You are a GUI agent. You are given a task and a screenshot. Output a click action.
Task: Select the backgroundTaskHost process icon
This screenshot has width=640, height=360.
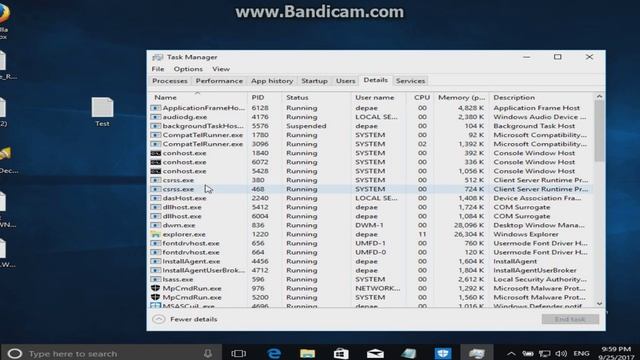(x=156, y=126)
